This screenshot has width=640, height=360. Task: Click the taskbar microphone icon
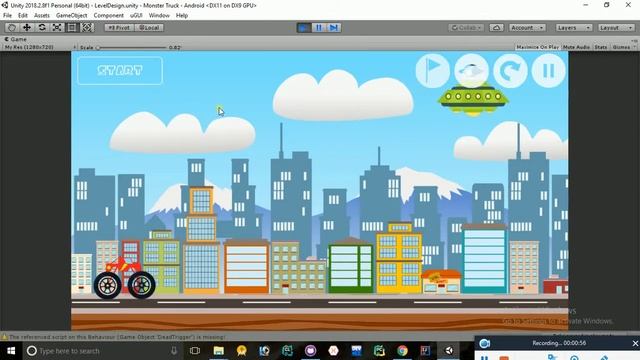174,351
